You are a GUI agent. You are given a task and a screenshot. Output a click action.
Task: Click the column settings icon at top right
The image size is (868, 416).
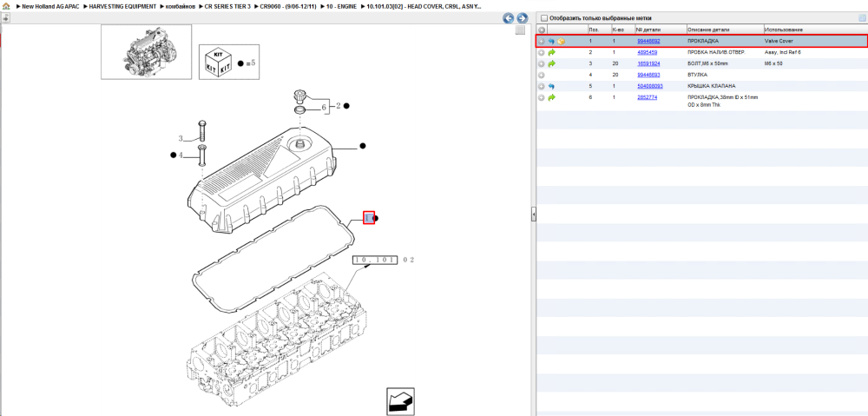coord(863,17)
